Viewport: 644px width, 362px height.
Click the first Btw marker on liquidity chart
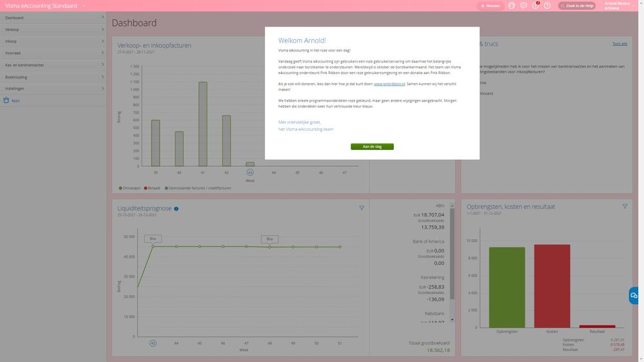point(153,238)
